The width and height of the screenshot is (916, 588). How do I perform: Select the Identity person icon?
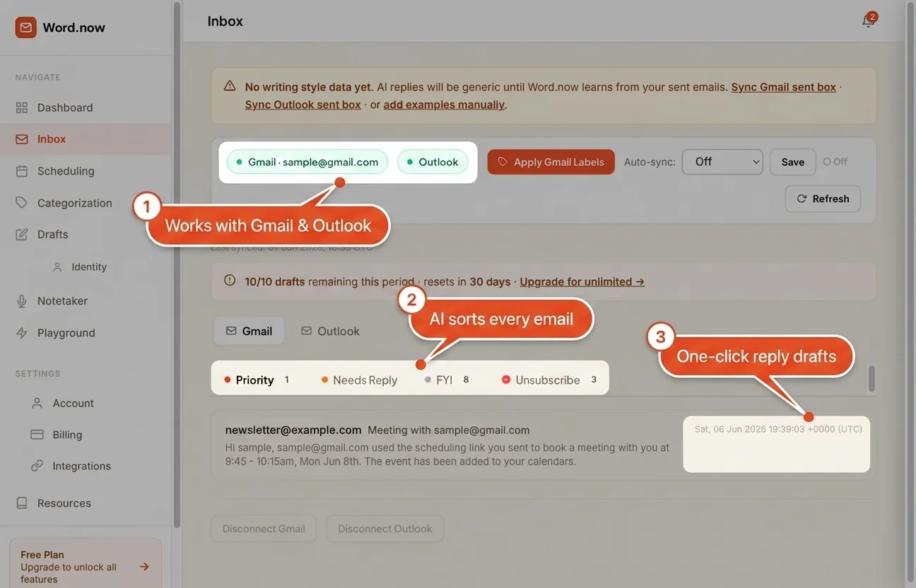(x=58, y=267)
